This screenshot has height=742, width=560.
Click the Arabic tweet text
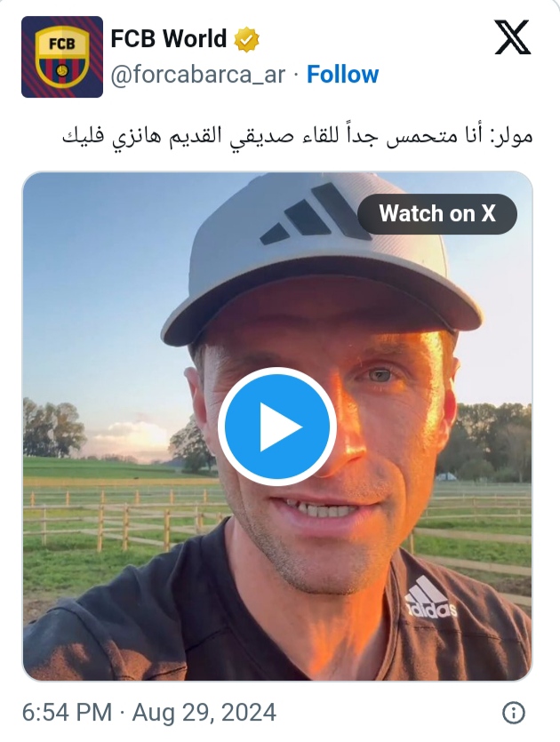click(x=297, y=136)
